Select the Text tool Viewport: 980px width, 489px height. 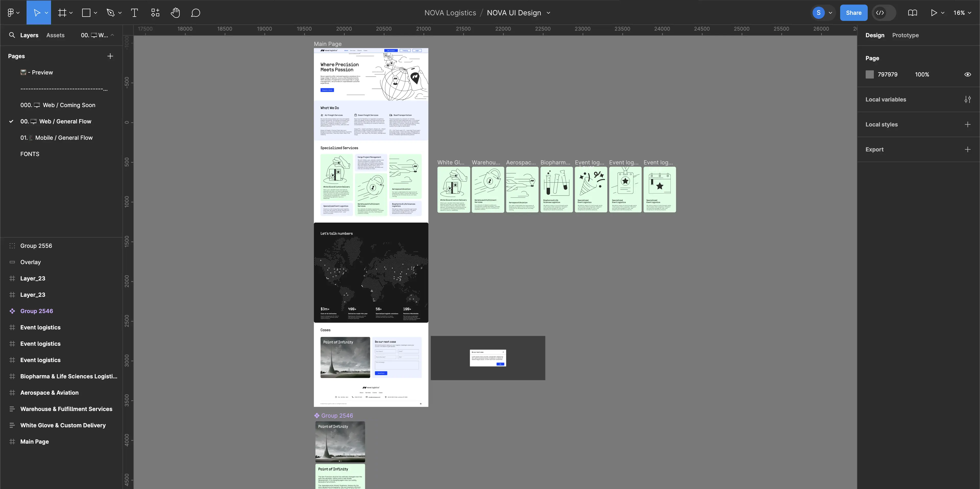[134, 12]
